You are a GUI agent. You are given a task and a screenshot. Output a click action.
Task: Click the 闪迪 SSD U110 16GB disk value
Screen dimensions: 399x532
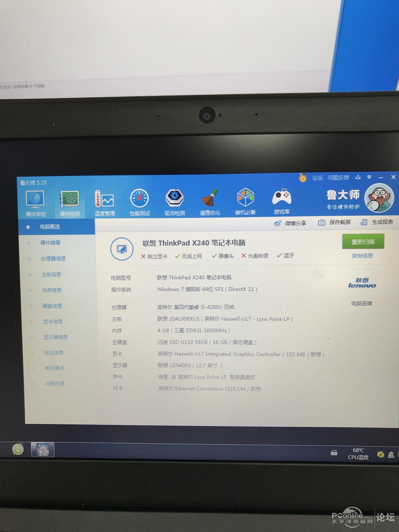pos(207,342)
